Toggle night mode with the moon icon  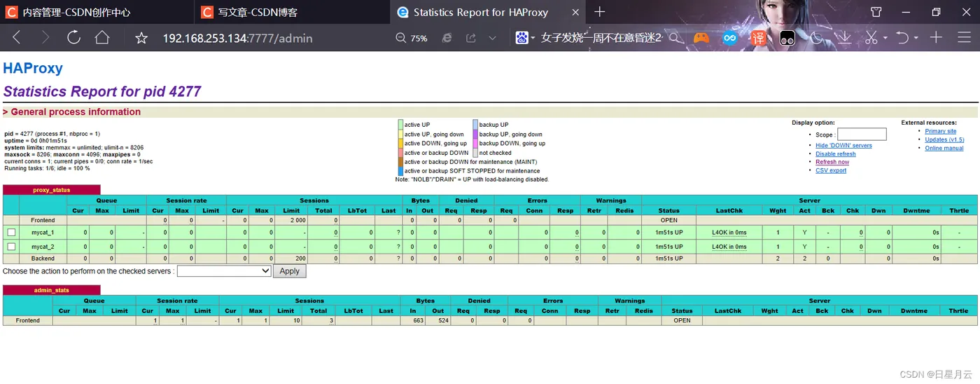point(816,39)
